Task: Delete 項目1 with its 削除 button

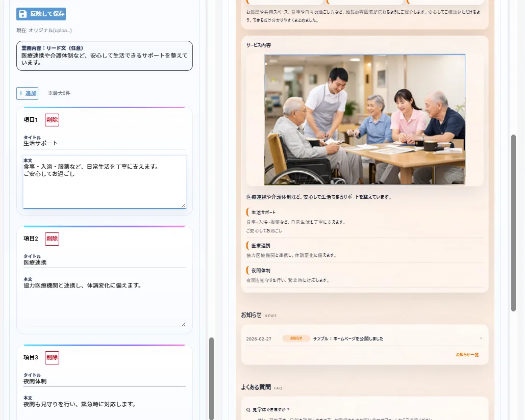Action: [52, 120]
